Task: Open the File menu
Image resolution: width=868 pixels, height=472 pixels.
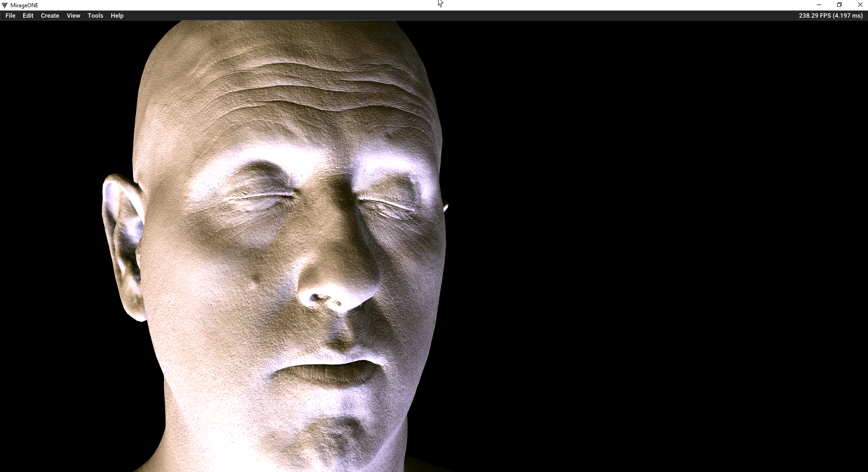Action: click(10, 15)
